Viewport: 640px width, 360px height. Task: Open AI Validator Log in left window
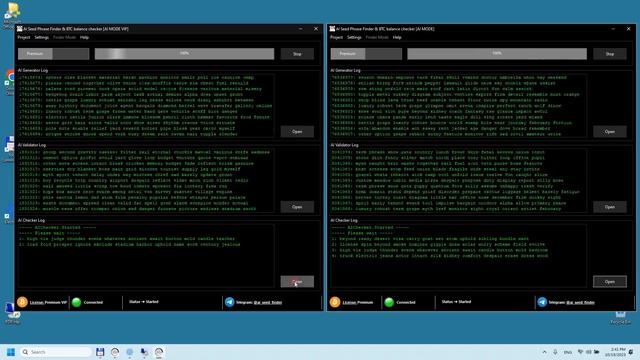tap(297, 207)
